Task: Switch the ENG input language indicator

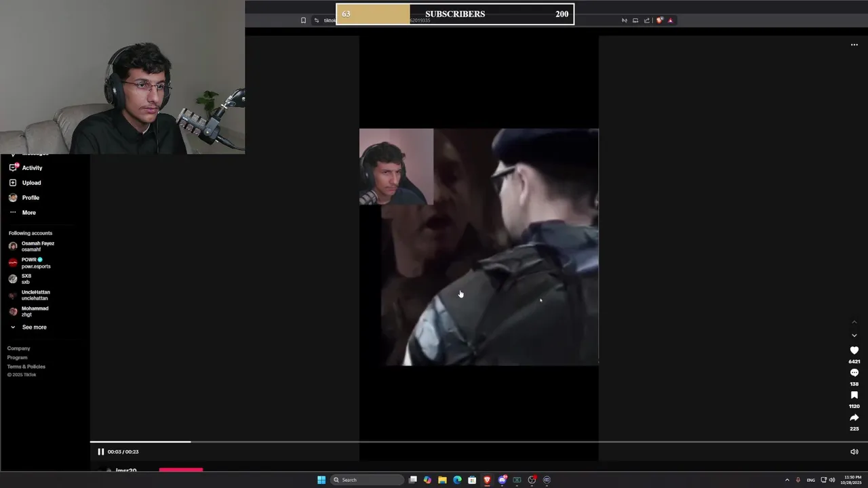Action: click(810, 480)
